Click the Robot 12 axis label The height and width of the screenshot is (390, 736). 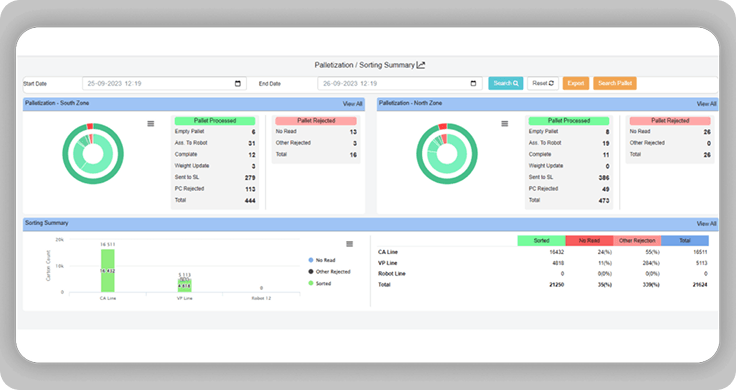(x=261, y=298)
